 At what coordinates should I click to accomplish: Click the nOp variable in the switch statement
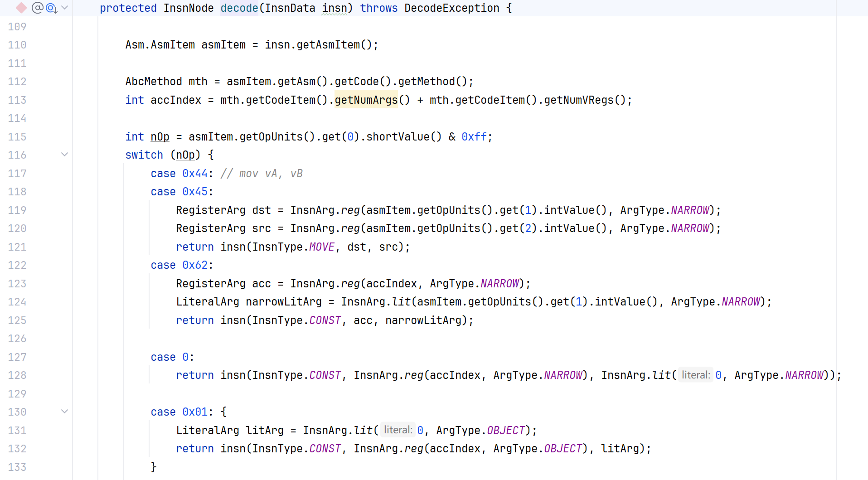tap(185, 155)
